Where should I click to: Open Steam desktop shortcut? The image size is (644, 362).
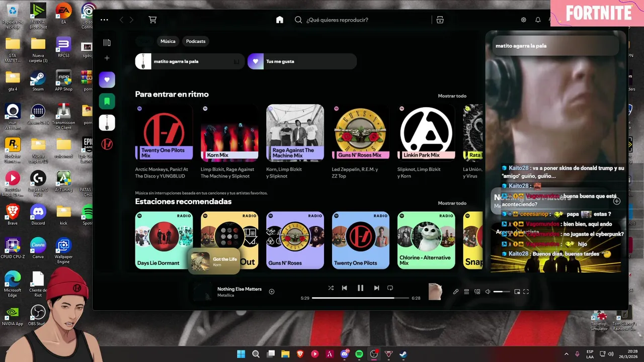[38, 81]
